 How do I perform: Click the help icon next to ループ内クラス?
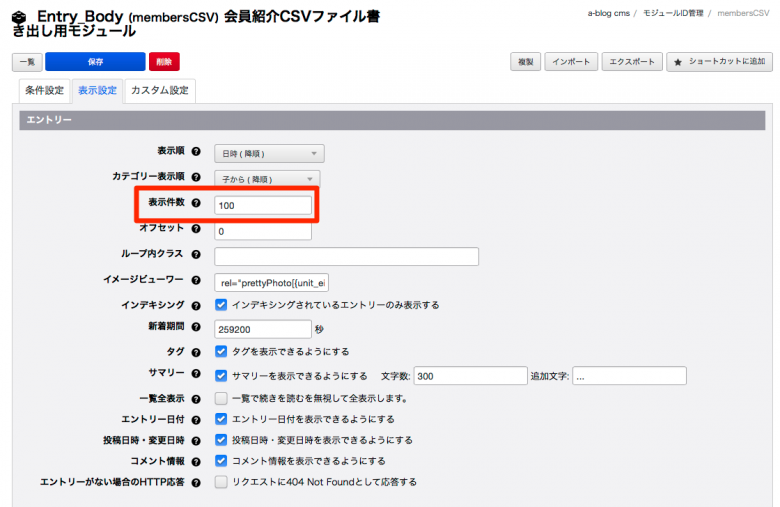pyautogui.click(x=196, y=254)
